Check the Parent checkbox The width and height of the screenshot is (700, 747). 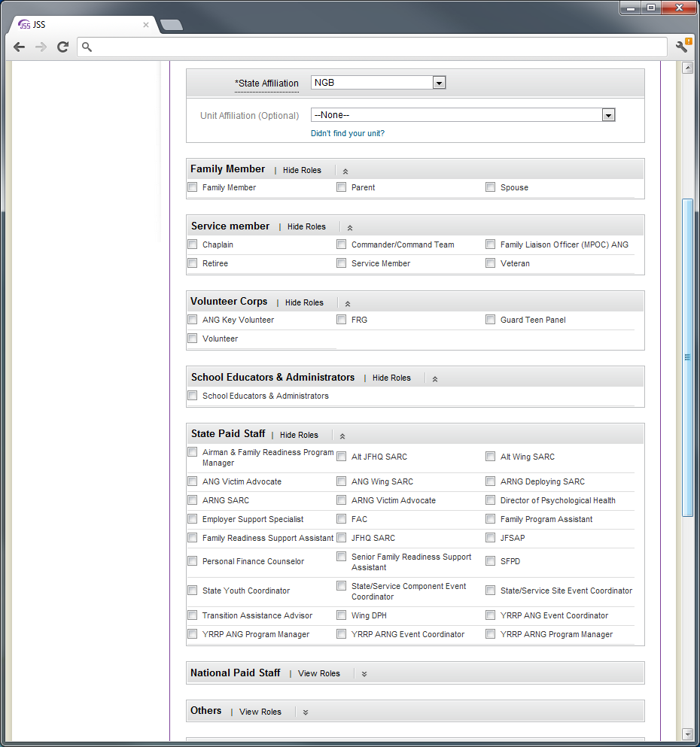point(341,187)
